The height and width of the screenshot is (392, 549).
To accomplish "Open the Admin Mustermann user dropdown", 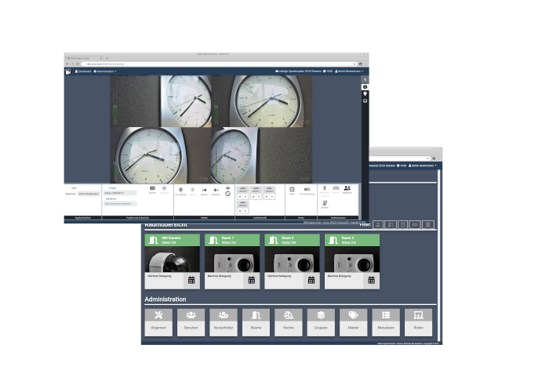I will tap(350, 71).
